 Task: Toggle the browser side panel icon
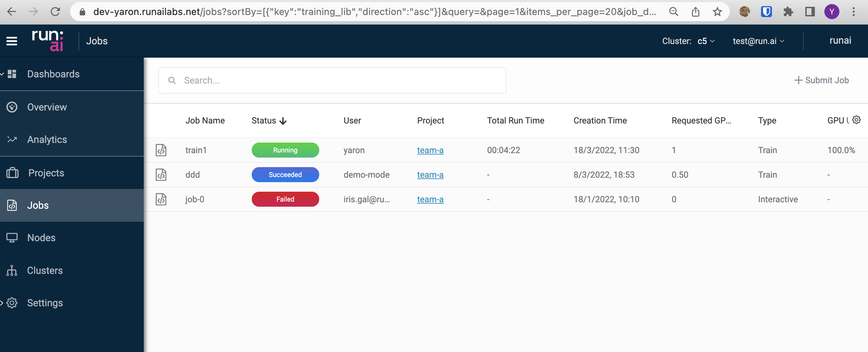coord(810,12)
